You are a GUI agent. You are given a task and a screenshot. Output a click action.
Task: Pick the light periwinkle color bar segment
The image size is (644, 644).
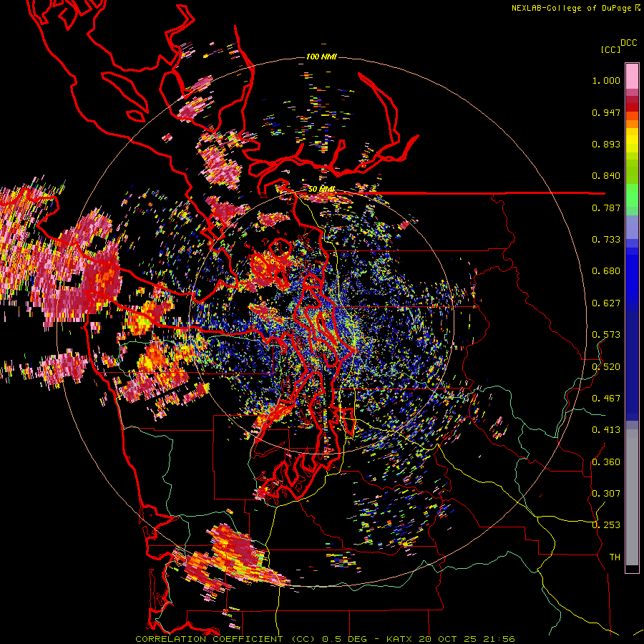click(632, 227)
